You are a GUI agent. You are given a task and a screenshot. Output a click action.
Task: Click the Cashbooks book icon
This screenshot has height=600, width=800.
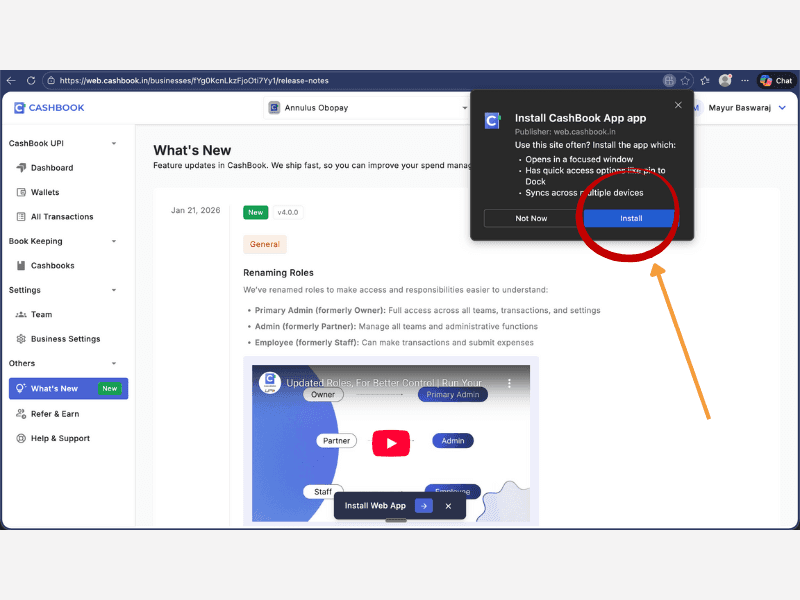21,266
